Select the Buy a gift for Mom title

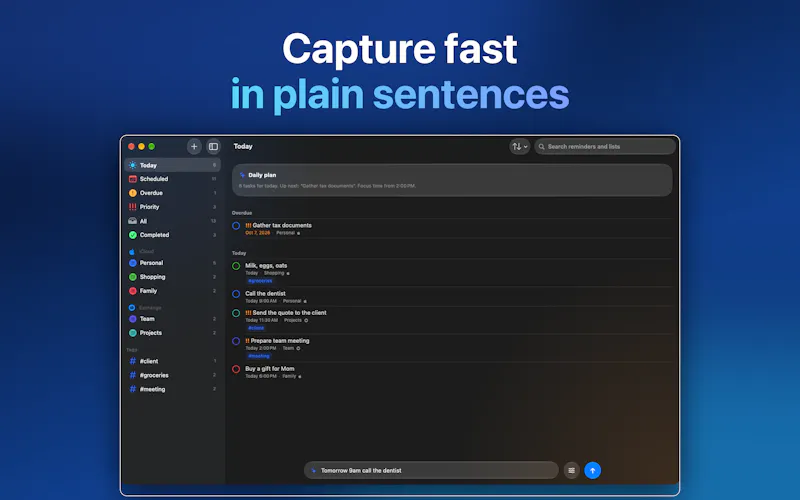point(269,368)
